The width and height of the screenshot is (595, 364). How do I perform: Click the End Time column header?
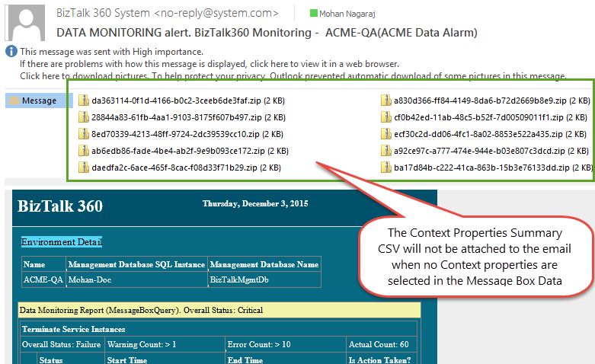[286, 359]
